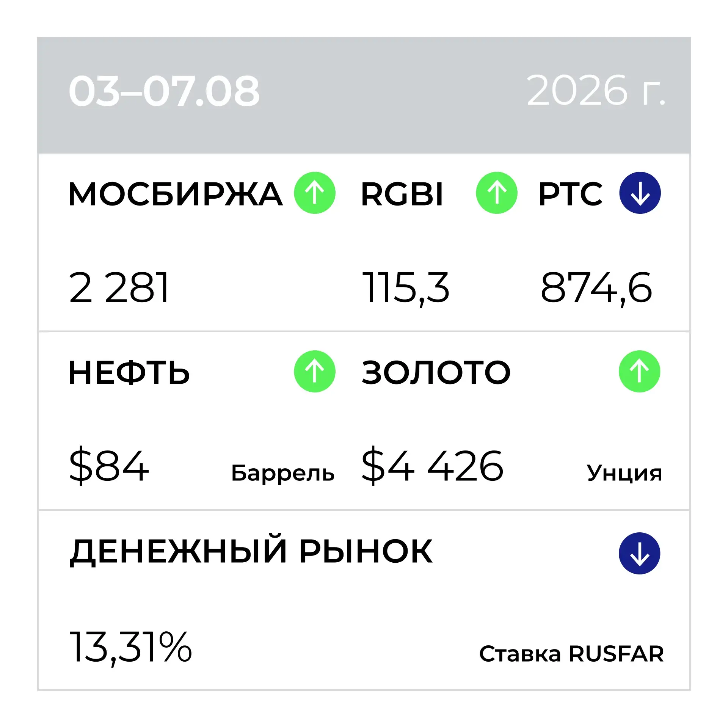Select the МОСБИРЖА index heading
The height and width of the screenshot is (728, 728).
click(x=176, y=194)
